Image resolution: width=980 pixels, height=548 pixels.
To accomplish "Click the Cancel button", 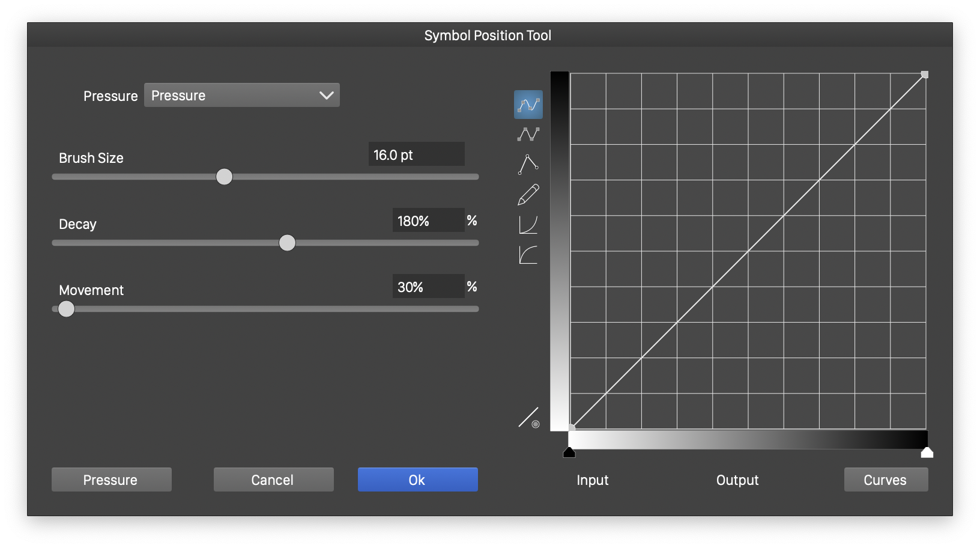I will 274,479.
